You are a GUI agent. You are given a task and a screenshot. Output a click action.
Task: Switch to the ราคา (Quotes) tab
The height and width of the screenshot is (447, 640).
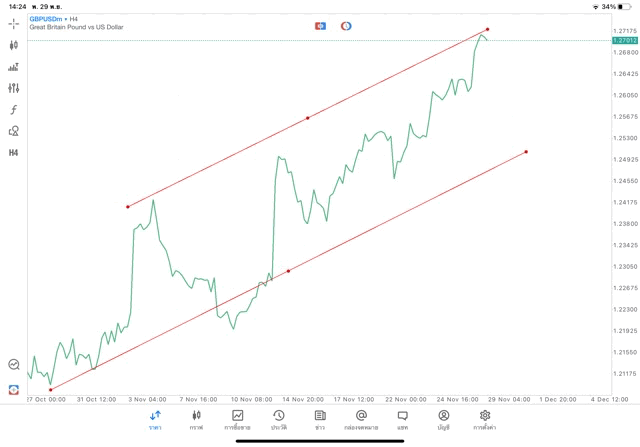pos(155,419)
